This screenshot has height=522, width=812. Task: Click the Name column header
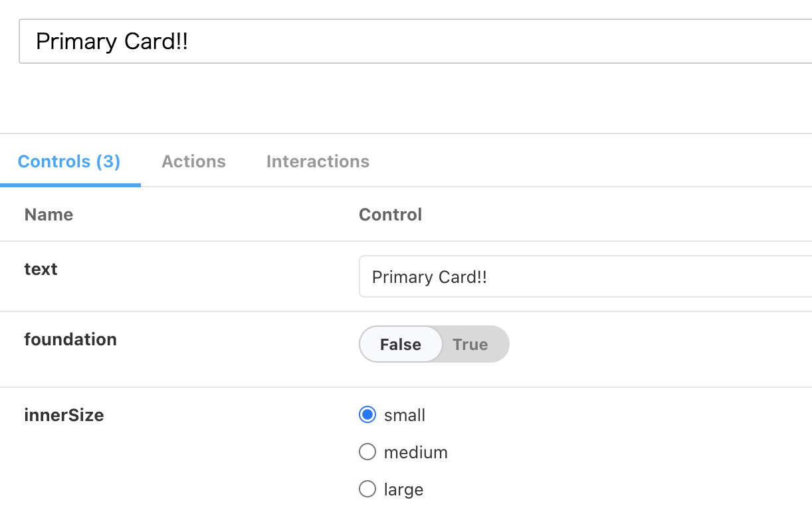click(x=49, y=215)
